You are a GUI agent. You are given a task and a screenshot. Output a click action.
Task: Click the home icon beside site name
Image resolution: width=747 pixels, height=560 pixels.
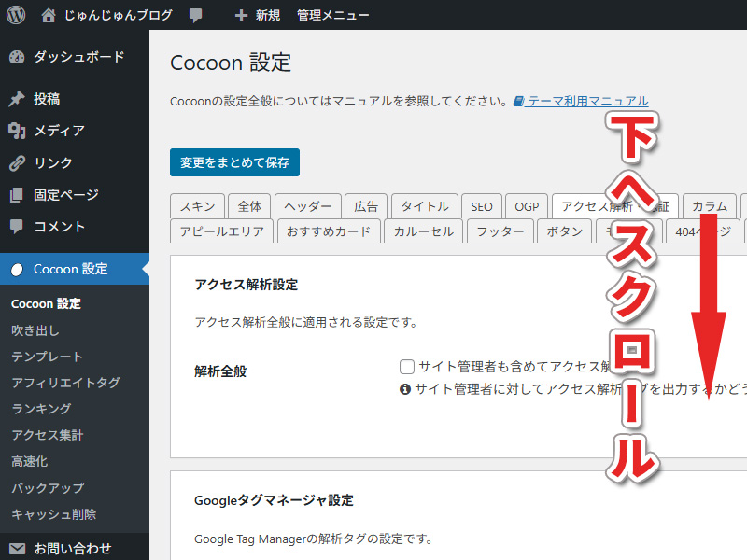48,15
